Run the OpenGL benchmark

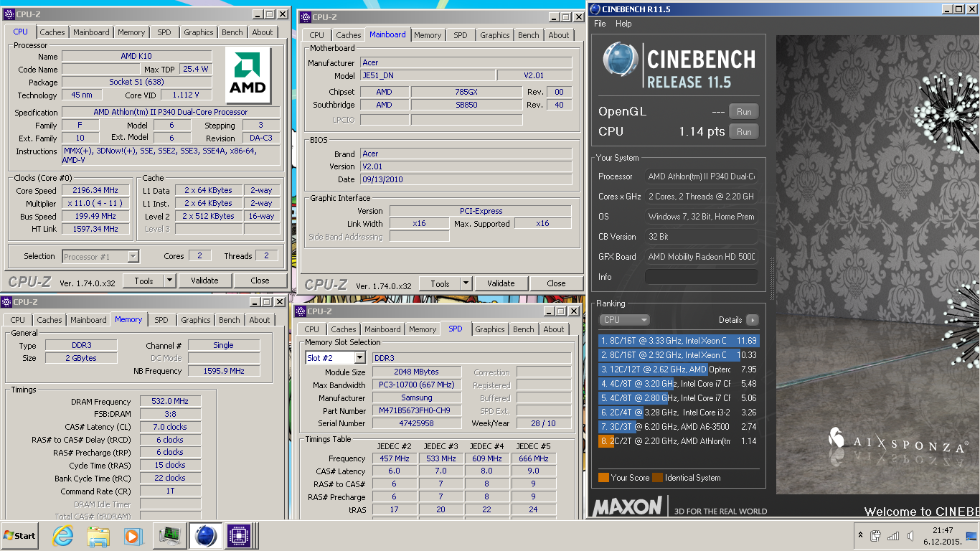pos(744,112)
